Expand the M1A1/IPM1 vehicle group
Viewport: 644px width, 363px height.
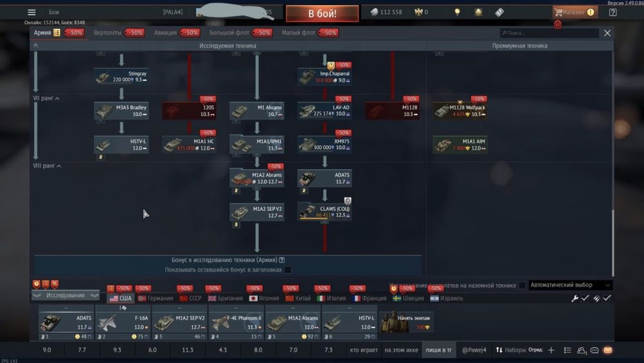click(257, 144)
